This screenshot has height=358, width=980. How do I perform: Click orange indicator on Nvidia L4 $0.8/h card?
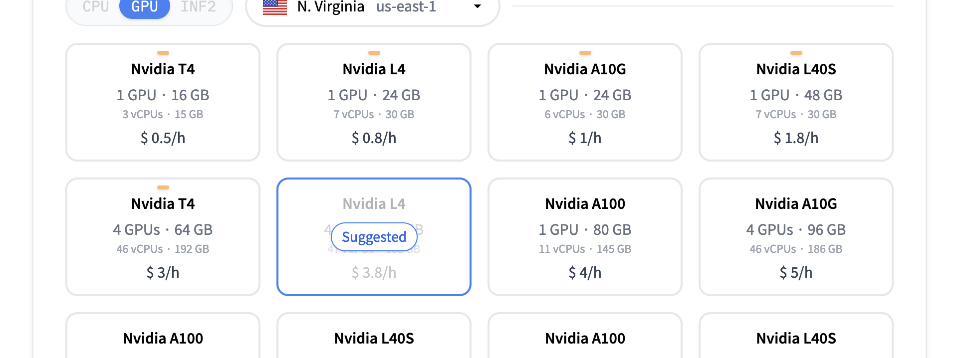[374, 53]
